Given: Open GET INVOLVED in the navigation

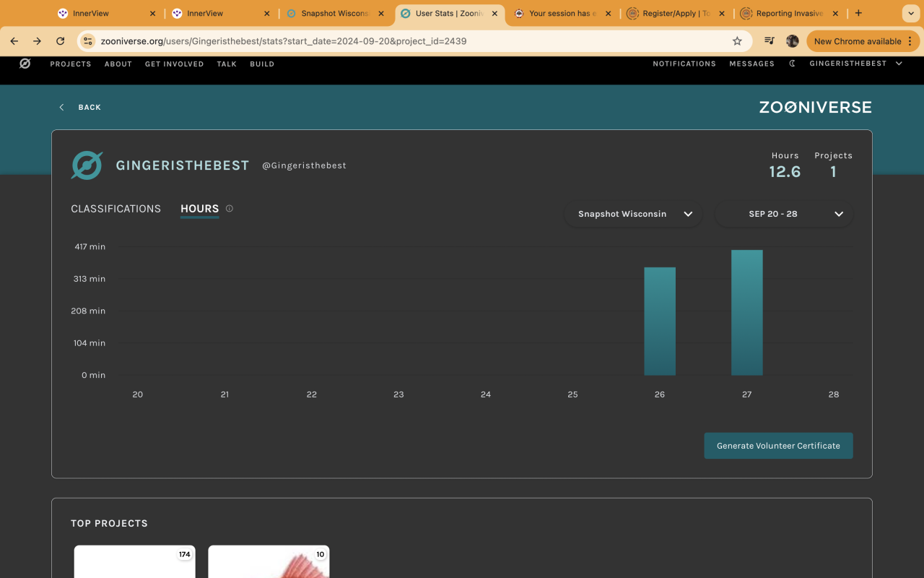Looking at the screenshot, I should coord(175,64).
